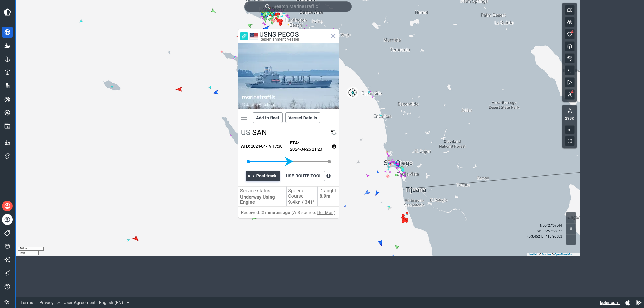644x308 pixels.
Task: Click the selected vessel target marker near Oceanside
Action: (353, 93)
